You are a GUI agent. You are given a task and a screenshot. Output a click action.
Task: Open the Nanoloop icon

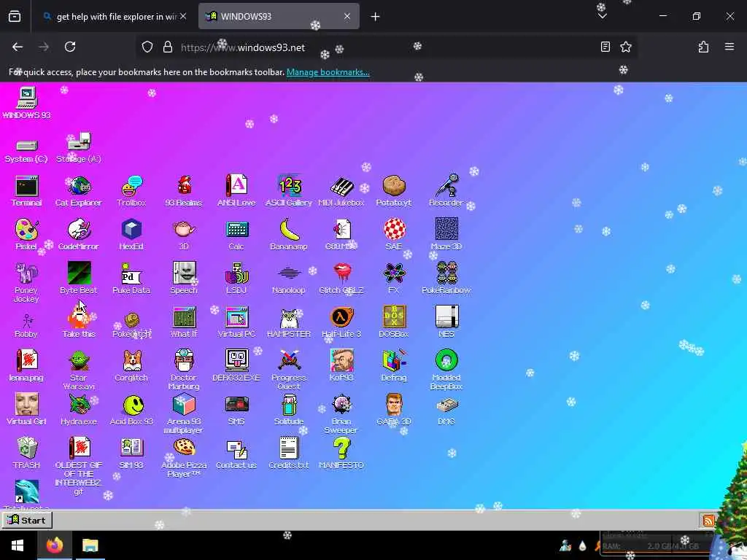pyautogui.click(x=289, y=279)
